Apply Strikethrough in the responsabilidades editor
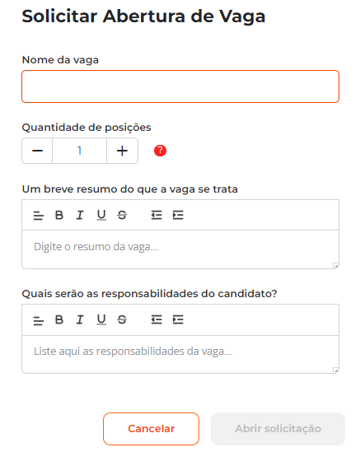The width and height of the screenshot is (360, 461). pos(122,320)
